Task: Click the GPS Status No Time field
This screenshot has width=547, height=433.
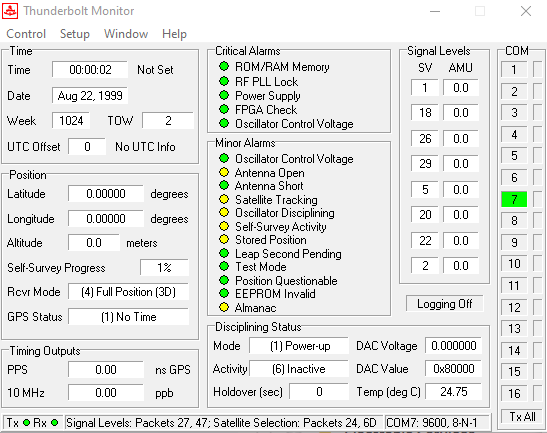Action: point(128,317)
